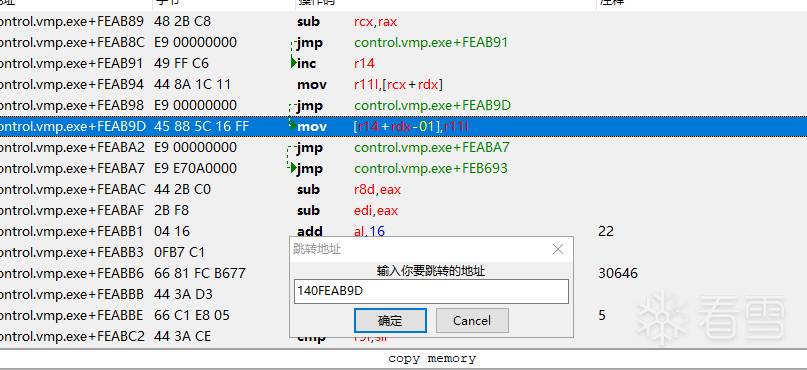Viewport: 807px width, 370px height.
Task: Cancel the jump address dialog
Action: pyautogui.click(x=472, y=321)
